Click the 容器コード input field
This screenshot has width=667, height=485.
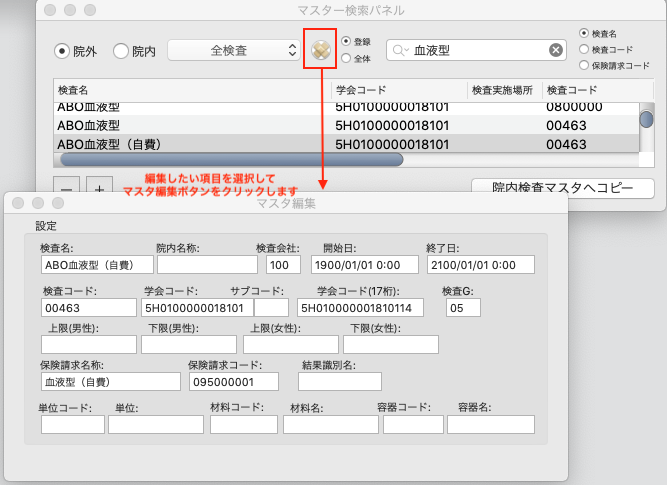click(x=413, y=425)
